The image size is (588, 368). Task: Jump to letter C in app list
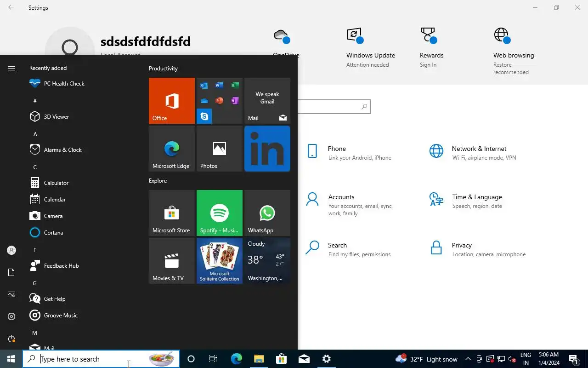(35, 167)
